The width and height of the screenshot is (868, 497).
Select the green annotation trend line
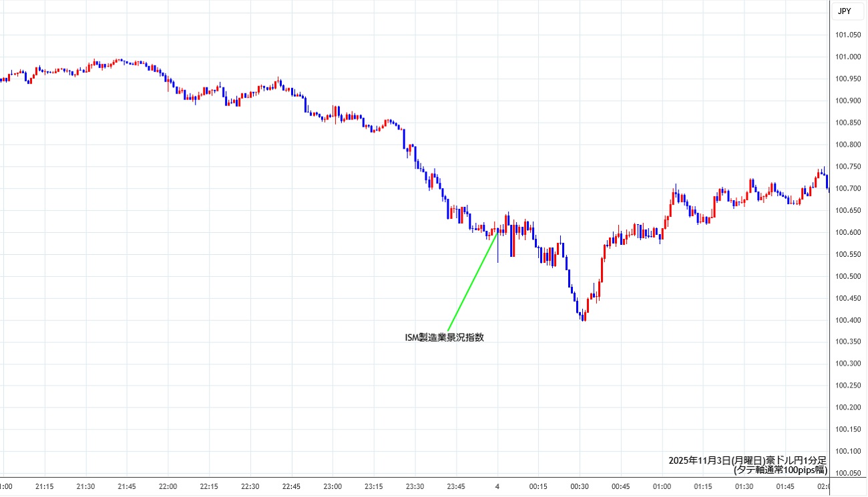click(471, 282)
